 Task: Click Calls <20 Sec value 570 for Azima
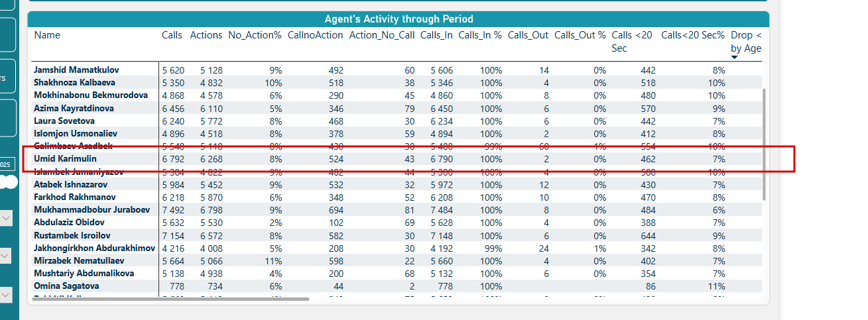coord(647,109)
